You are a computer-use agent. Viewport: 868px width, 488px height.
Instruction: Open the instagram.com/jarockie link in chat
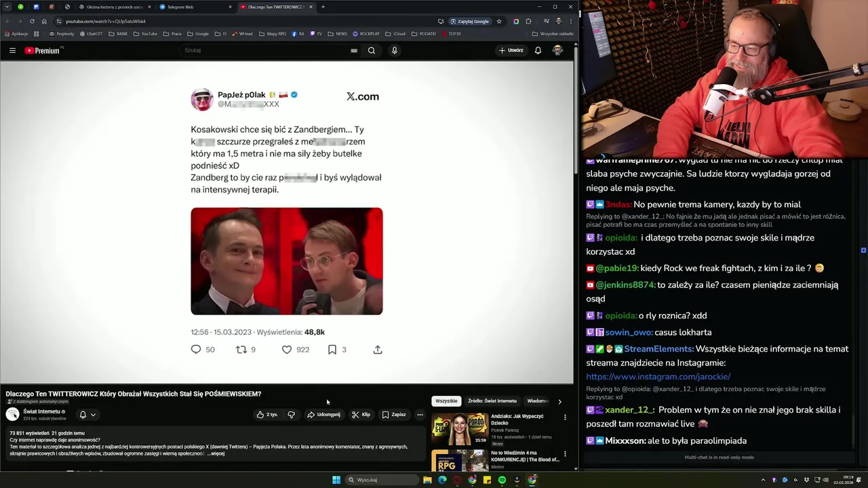pyautogui.click(x=658, y=376)
